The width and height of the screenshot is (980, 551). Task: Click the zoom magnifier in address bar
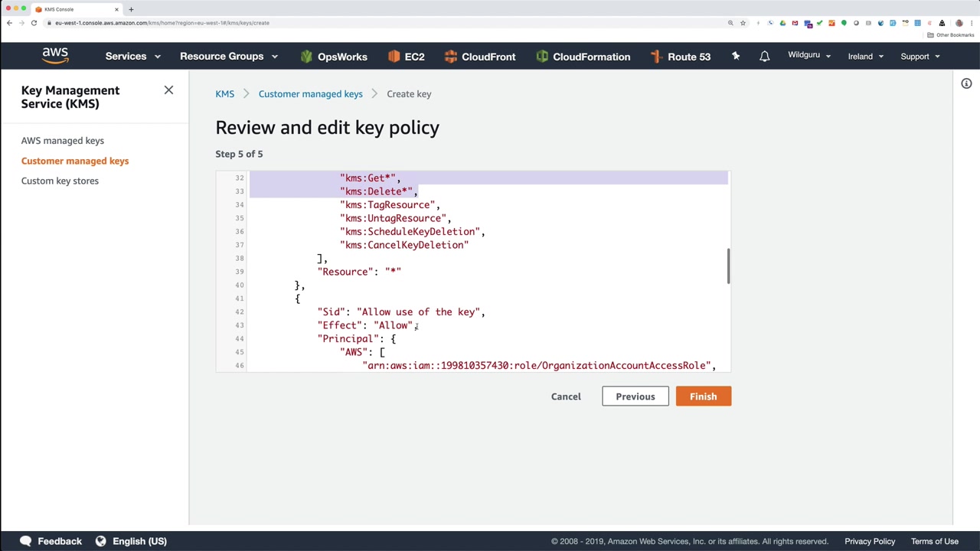click(730, 23)
